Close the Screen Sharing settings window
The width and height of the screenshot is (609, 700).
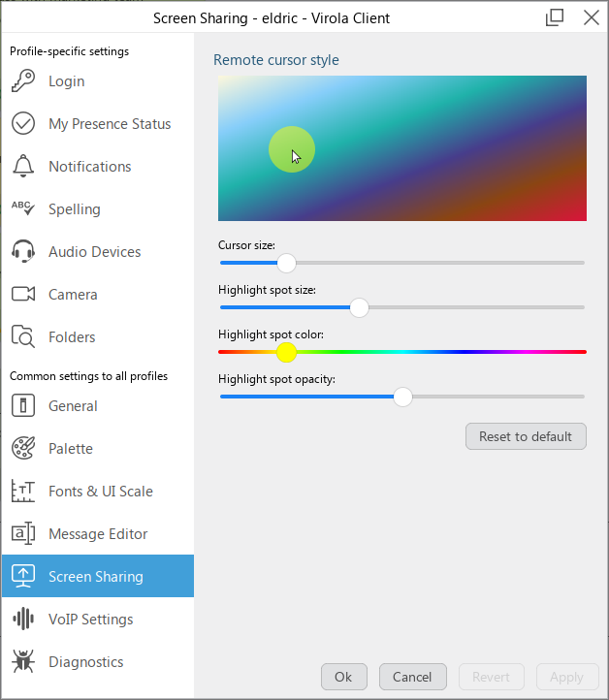[592, 17]
